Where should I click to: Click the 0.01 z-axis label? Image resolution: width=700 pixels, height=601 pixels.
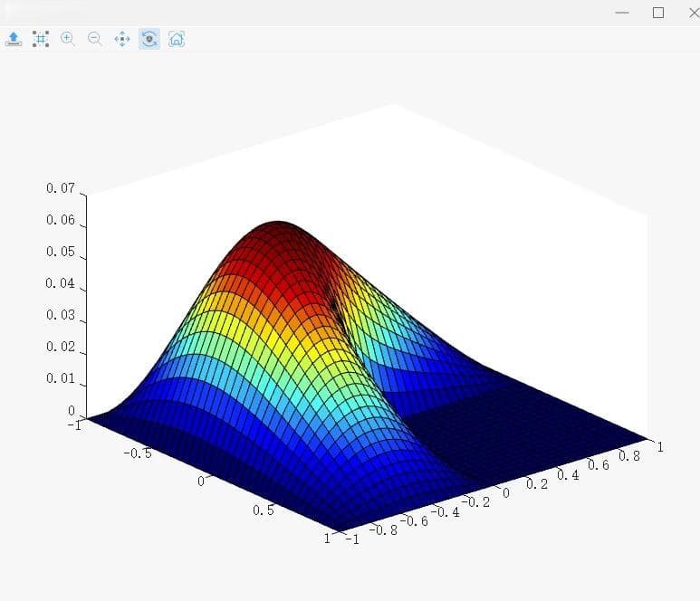point(61,378)
